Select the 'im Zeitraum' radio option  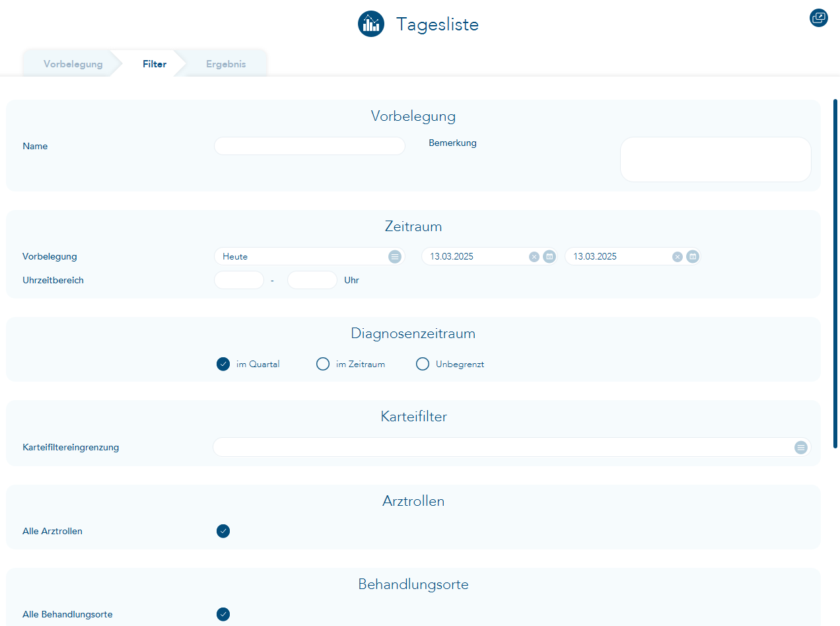pos(323,364)
